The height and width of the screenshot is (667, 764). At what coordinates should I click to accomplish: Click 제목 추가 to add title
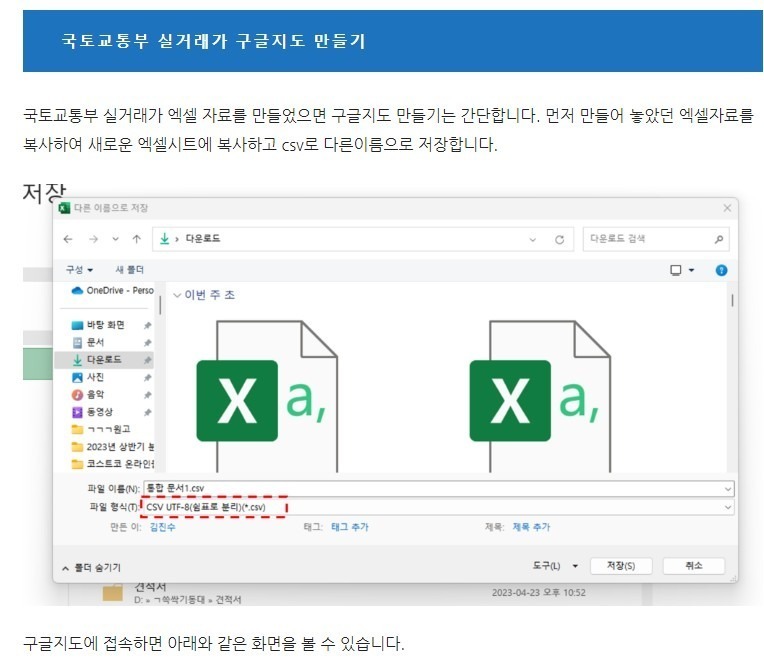click(x=531, y=527)
